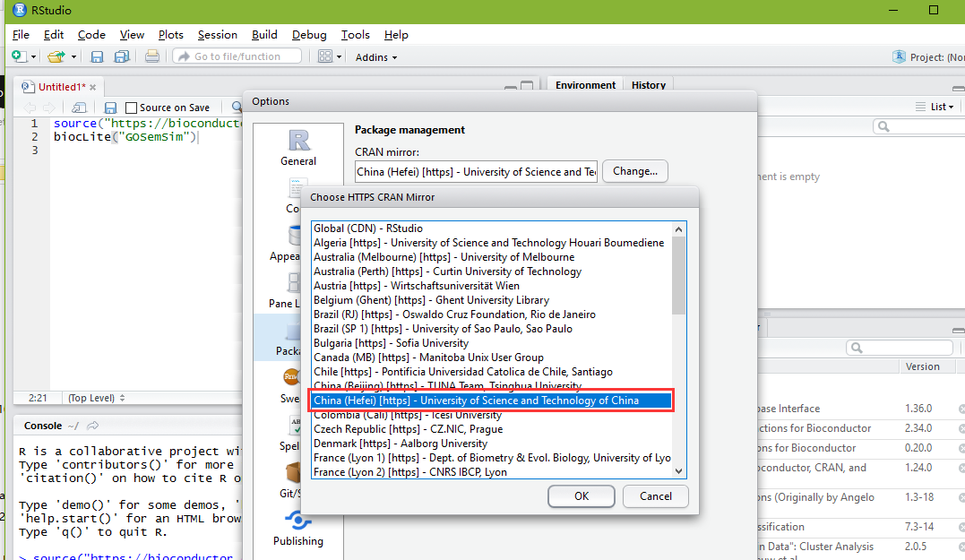Select Czech Republic CZ.NIC mirror
965x560 pixels.
(491, 429)
